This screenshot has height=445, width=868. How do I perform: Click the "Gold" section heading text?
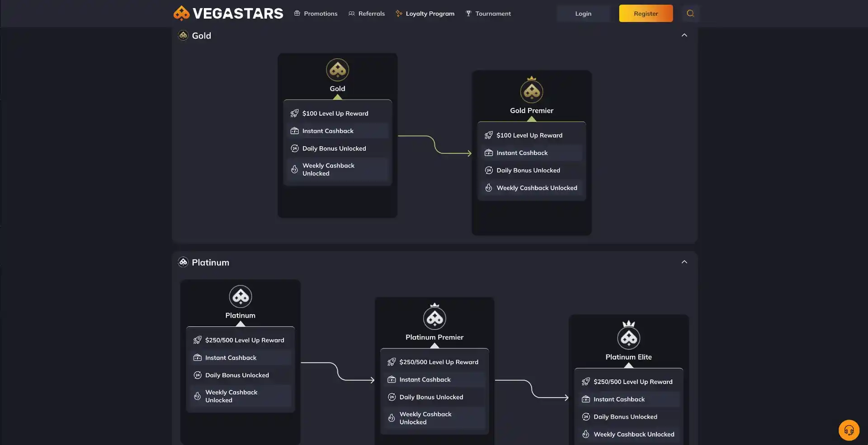(201, 36)
